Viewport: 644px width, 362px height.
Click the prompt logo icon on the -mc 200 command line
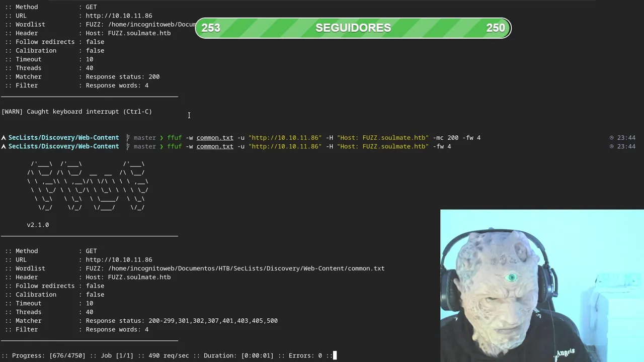pos(4,138)
